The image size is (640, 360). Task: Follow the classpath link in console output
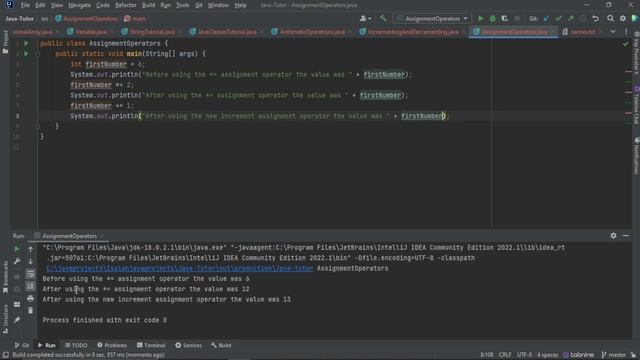tap(180, 269)
